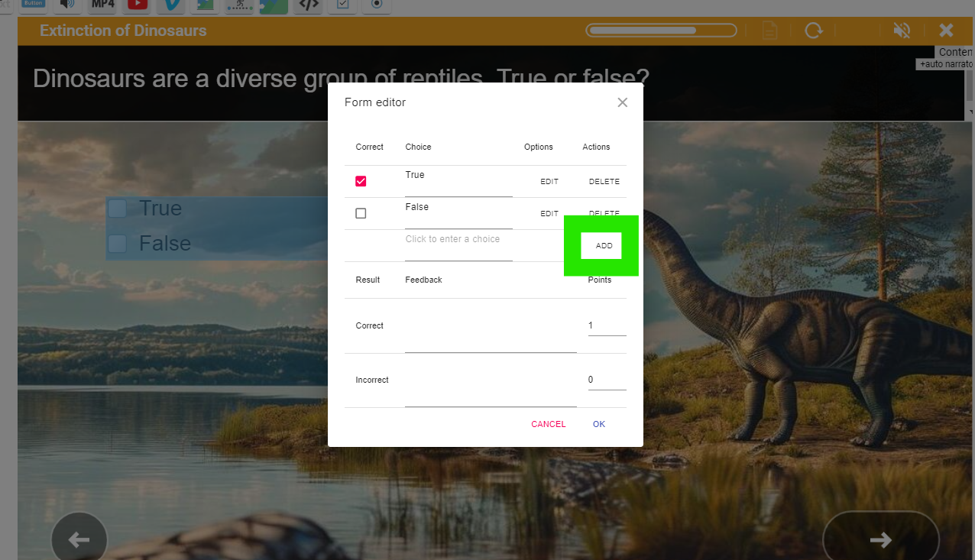Click the lesson progress bar

[x=661, y=31]
